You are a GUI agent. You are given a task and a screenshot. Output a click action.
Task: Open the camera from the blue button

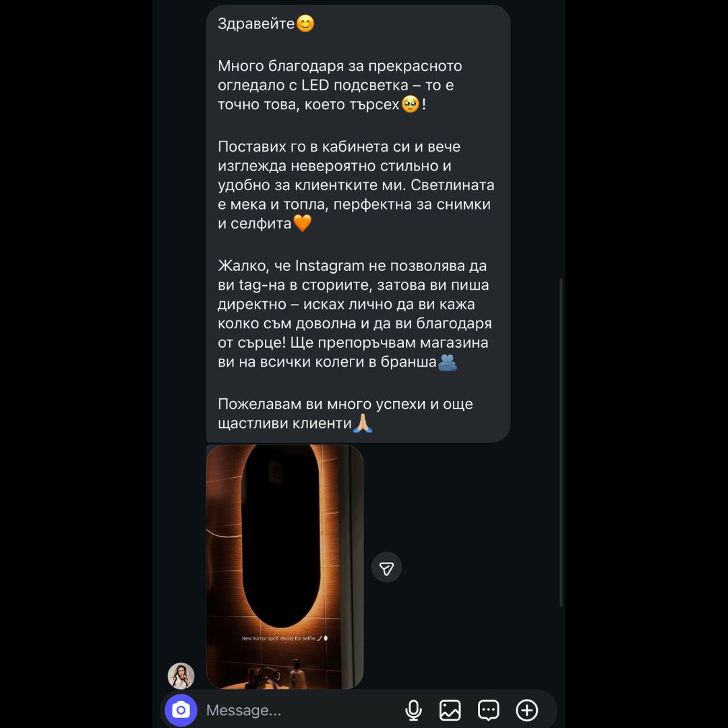click(181, 710)
